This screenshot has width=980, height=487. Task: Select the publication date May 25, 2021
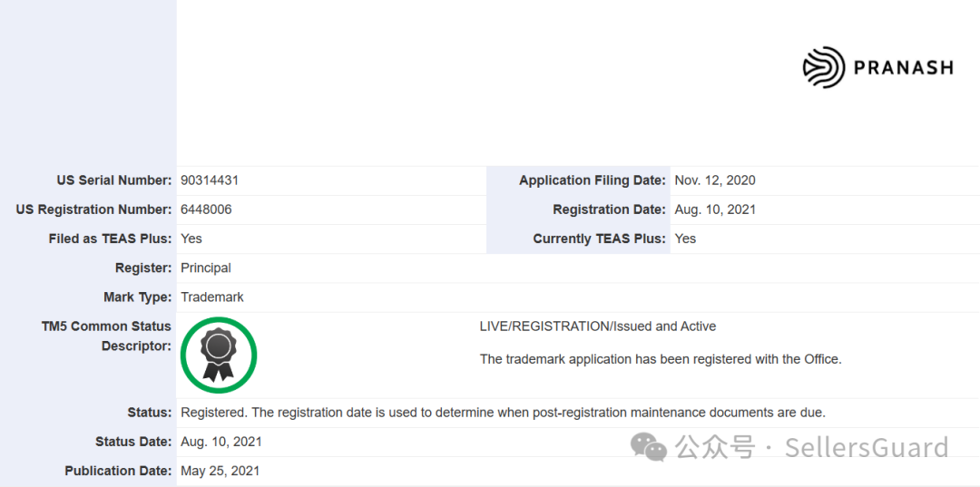pos(220,471)
